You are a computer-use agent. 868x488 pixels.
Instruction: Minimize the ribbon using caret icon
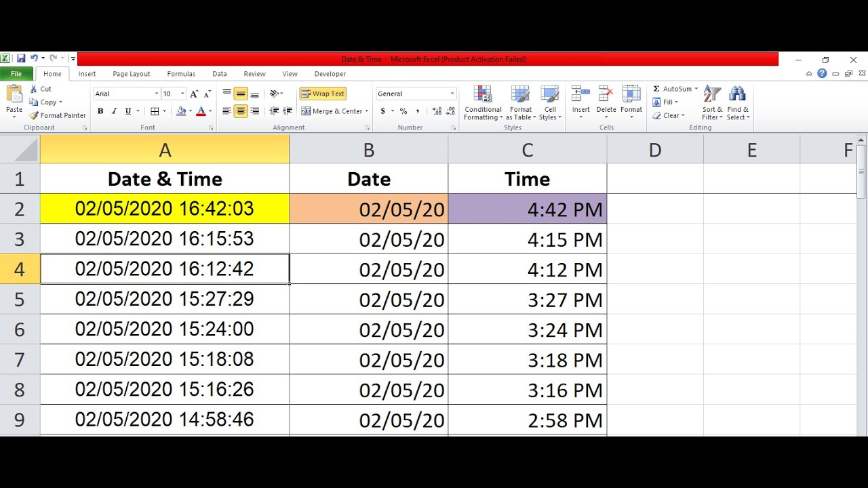click(808, 73)
